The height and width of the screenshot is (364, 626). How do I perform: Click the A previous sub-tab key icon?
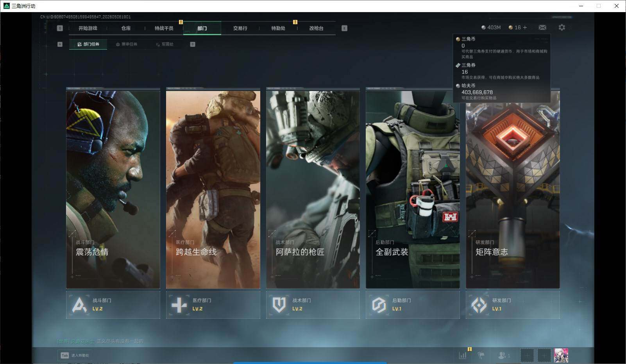click(60, 44)
